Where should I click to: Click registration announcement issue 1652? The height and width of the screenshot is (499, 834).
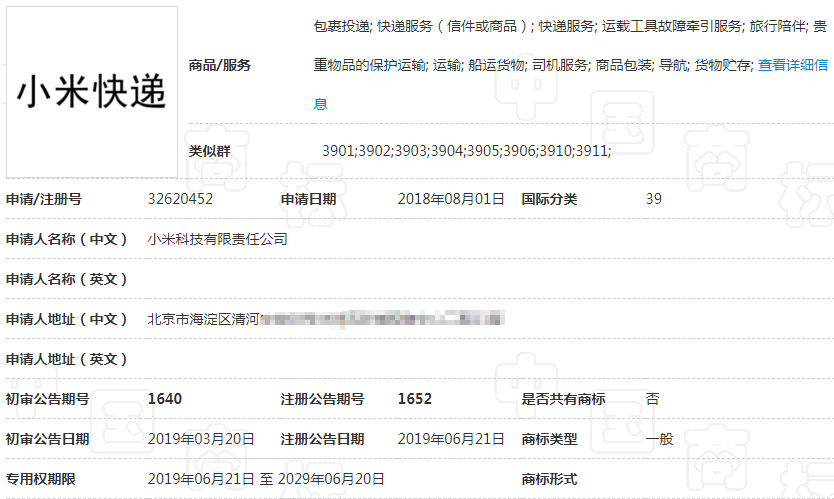415,399
